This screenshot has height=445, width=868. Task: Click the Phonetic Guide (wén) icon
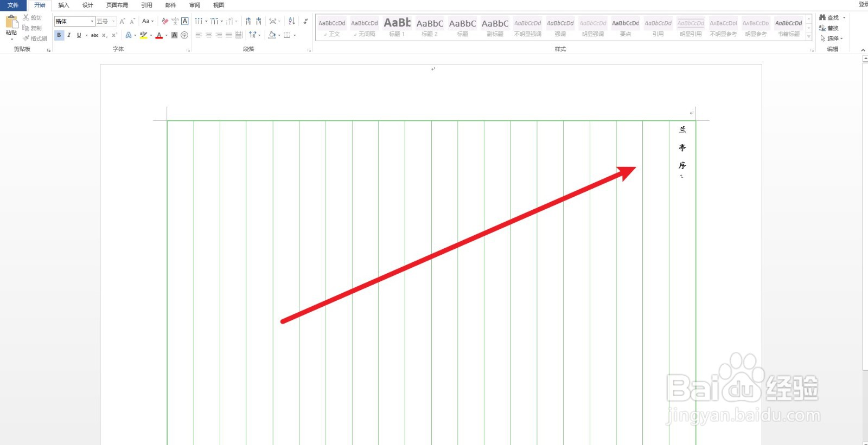[175, 21]
